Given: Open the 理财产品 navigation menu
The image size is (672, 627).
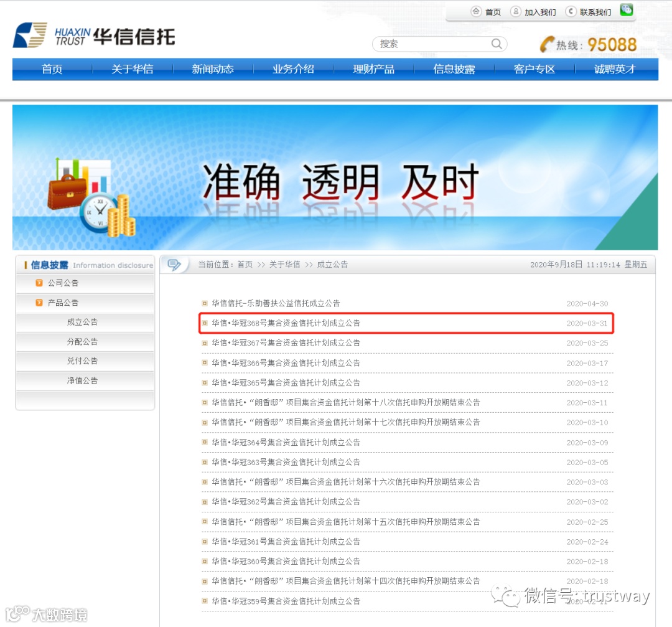Looking at the screenshot, I should point(374,69).
